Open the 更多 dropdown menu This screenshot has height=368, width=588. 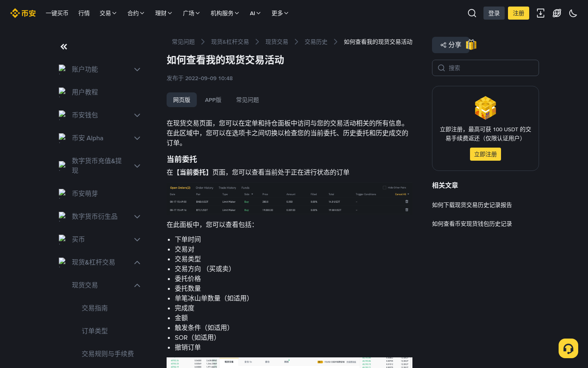pos(280,13)
